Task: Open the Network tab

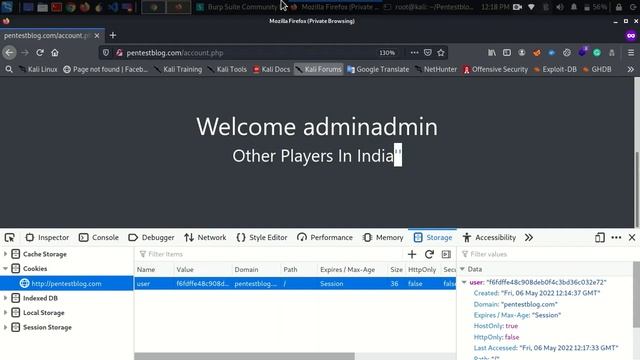Action: pos(205,238)
